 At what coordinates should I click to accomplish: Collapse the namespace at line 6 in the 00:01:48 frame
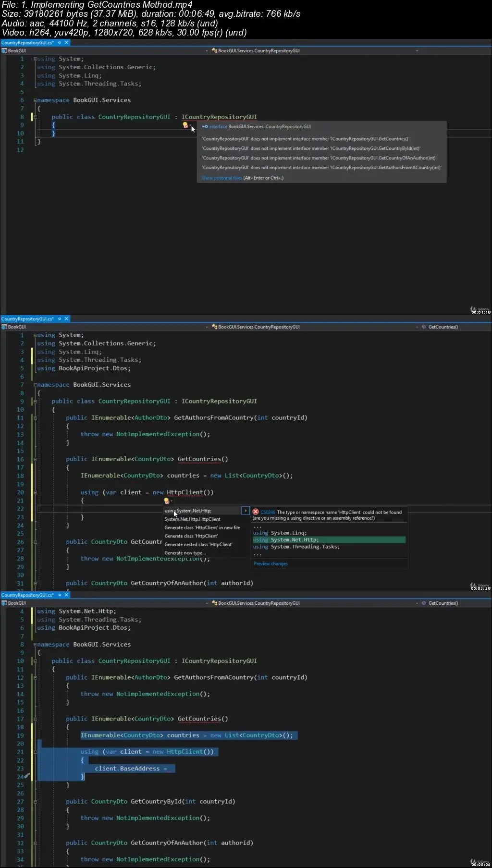pyautogui.click(x=35, y=100)
